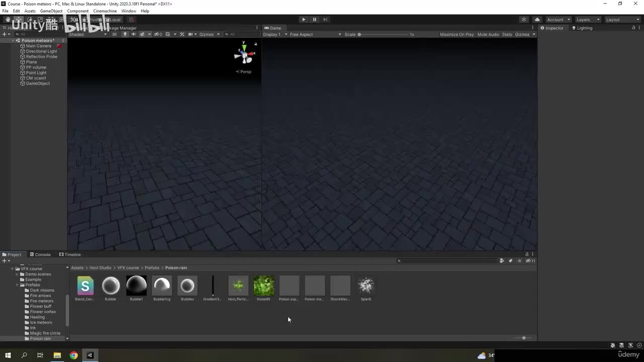Image resolution: width=644 pixels, height=362 pixels.
Task: Switch to the Project tab
Action: tap(12, 254)
